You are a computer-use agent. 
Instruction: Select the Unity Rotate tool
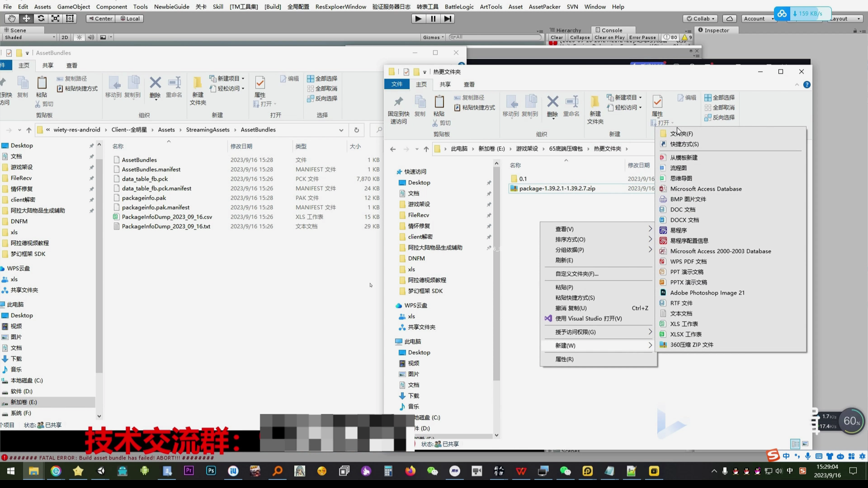pyautogui.click(x=41, y=19)
